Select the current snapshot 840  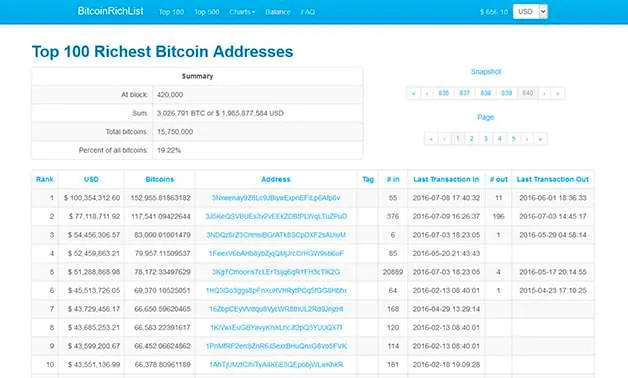pos(528,93)
